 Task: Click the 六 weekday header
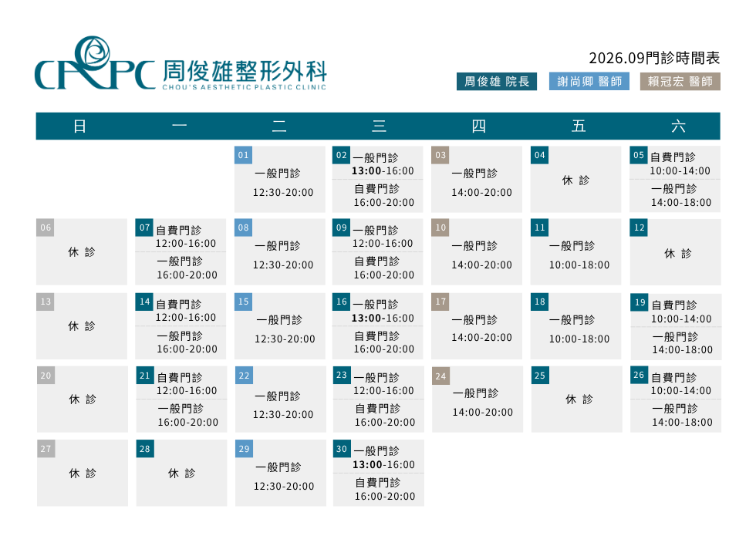coord(678,126)
